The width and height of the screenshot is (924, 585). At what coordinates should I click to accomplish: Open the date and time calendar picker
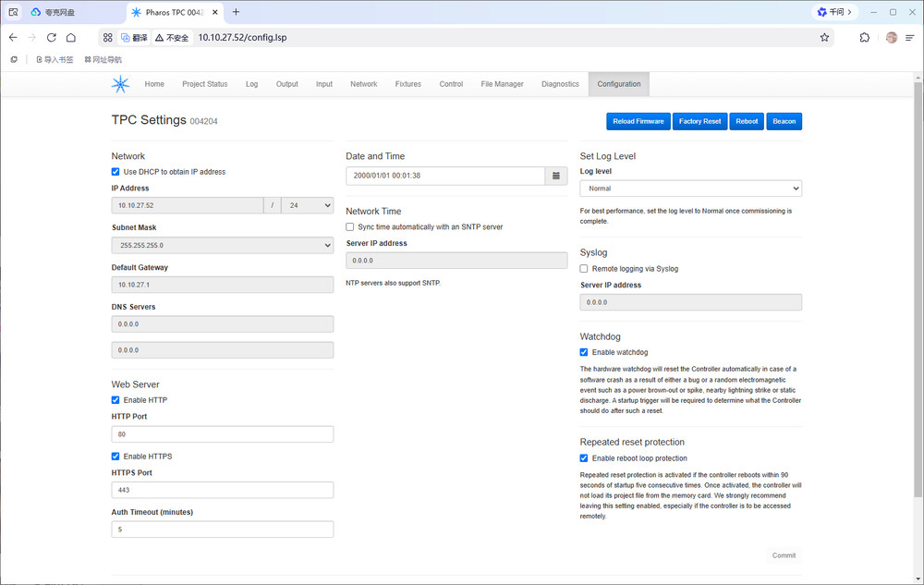[x=556, y=176]
